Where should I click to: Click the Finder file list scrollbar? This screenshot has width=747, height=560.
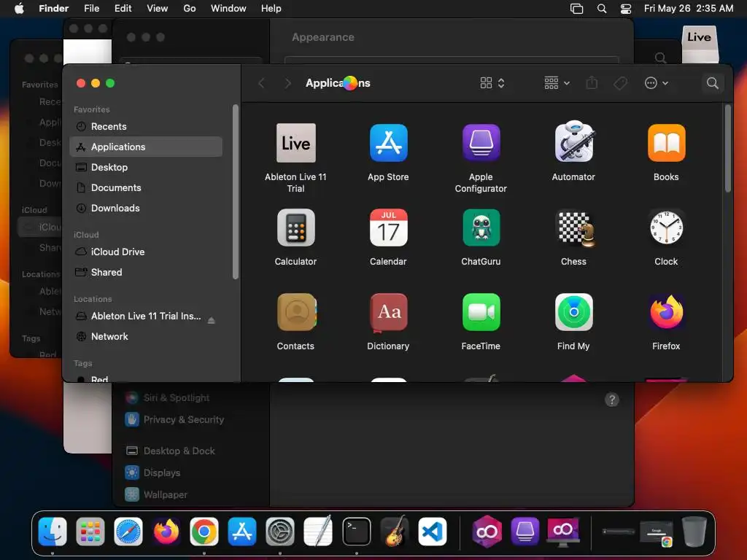coord(727,149)
